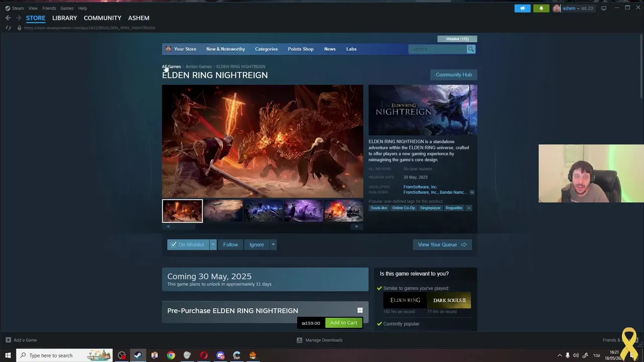This screenshot has width=644, height=362.
Task: Select the Singleplayer tag
Action: tap(430, 208)
